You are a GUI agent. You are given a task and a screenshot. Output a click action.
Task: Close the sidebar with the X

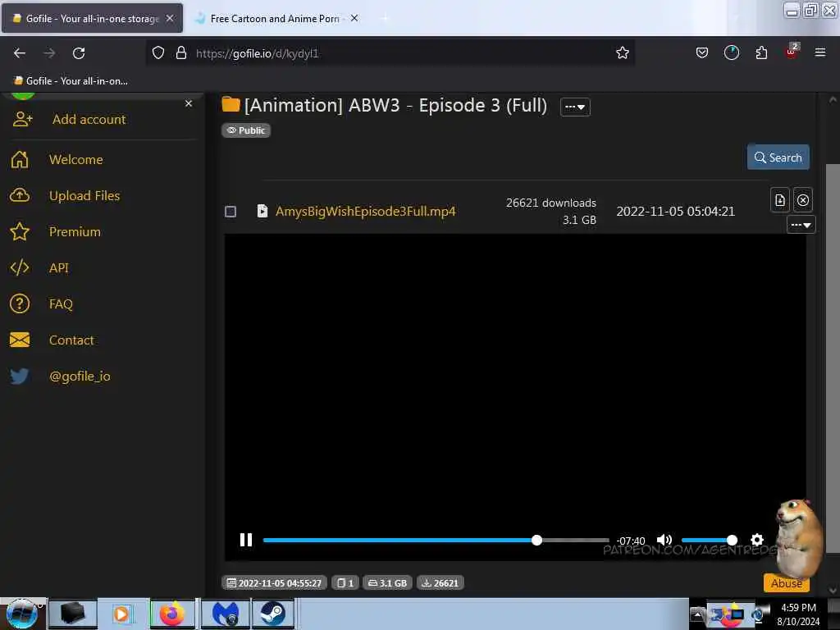(189, 103)
